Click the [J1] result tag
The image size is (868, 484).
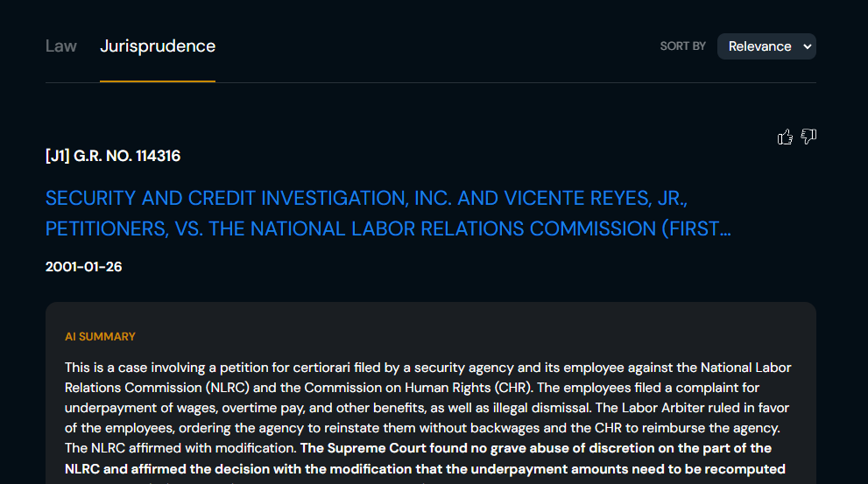pyautogui.click(x=58, y=156)
